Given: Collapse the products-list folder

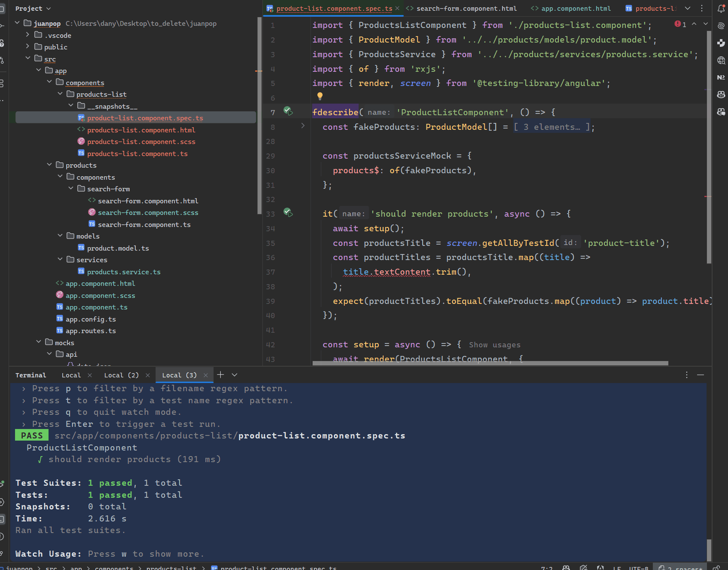Looking at the screenshot, I should click(x=60, y=94).
